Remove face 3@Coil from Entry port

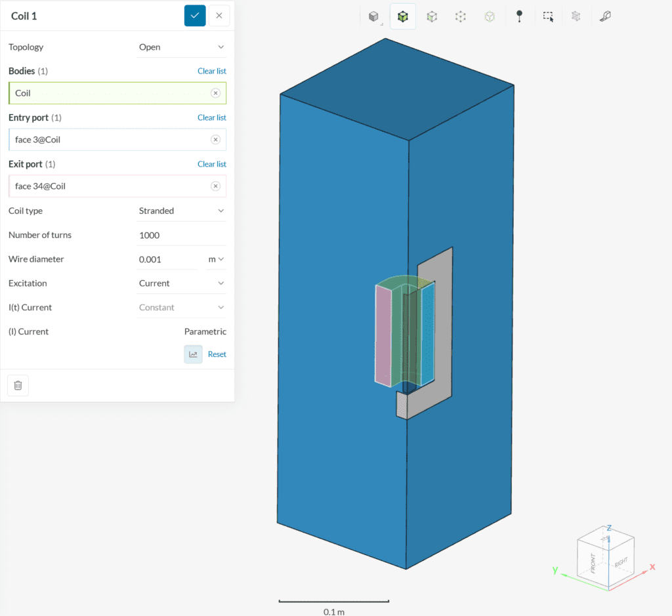coord(216,139)
